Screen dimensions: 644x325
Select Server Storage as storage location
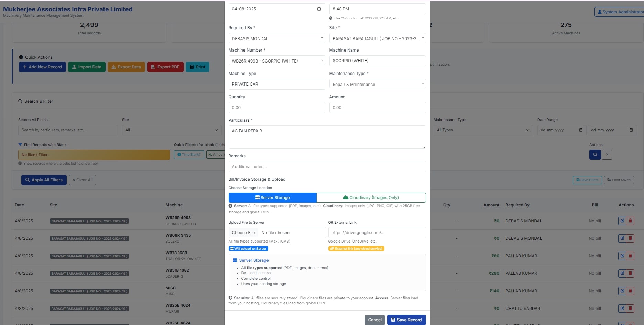pos(272,198)
